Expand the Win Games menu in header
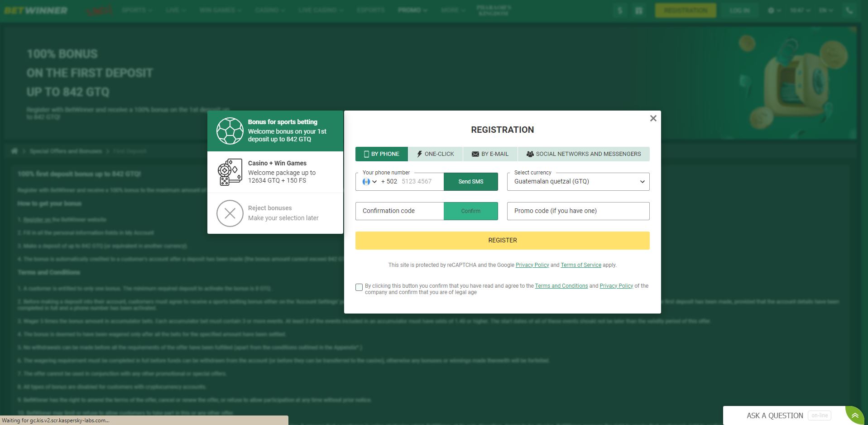 pos(221,10)
